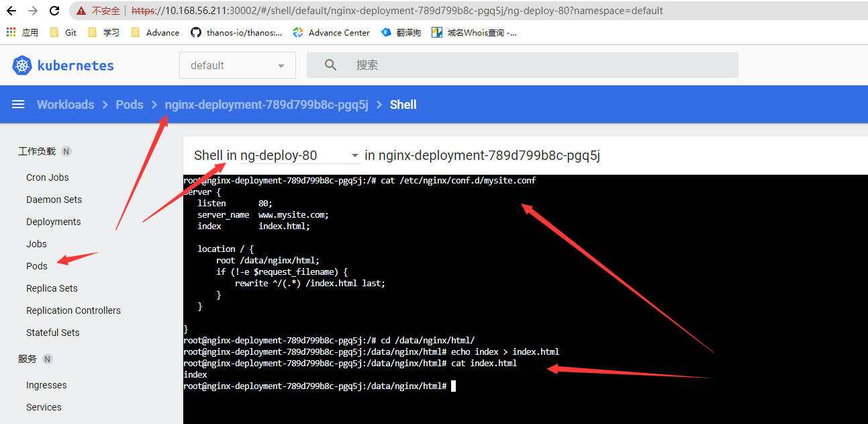Image resolution: width=868 pixels, height=424 pixels.
Task: Open the Advance bookmark folder
Action: 155,32
